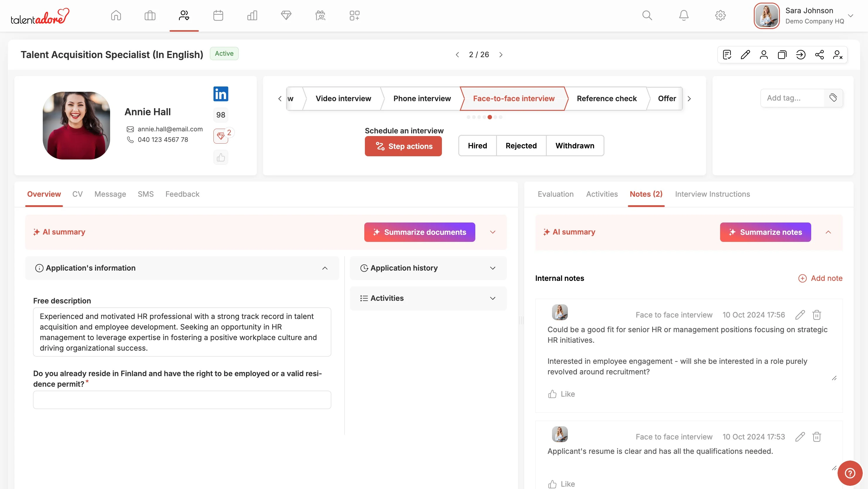Switch to the CV tab
Image resolution: width=868 pixels, height=489 pixels.
(x=77, y=194)
